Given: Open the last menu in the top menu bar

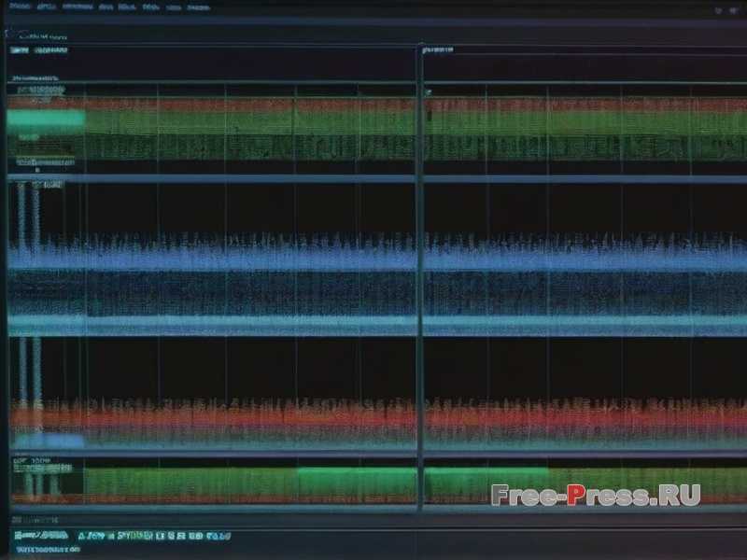Looking at the screenshot, I should tap(199, 7).
